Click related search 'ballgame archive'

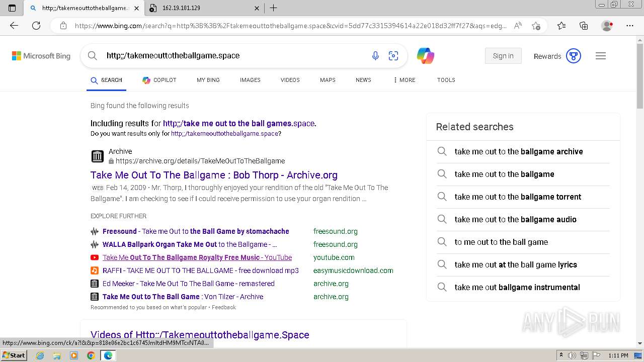(x=519, y=151)
